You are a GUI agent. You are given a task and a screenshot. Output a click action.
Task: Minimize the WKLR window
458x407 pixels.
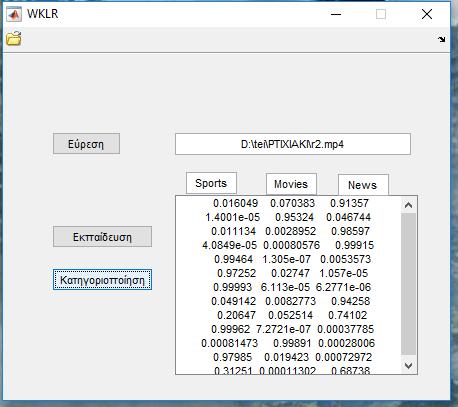(336, 14)
